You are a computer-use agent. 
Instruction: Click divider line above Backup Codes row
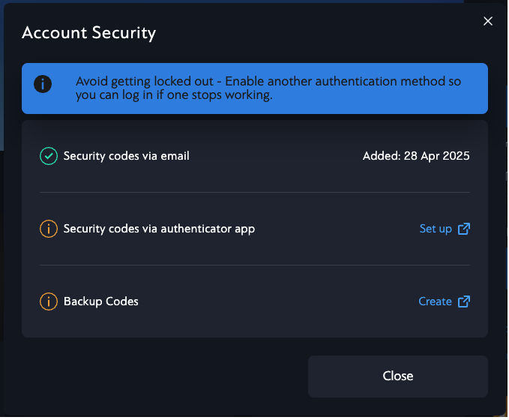[255, 265]
